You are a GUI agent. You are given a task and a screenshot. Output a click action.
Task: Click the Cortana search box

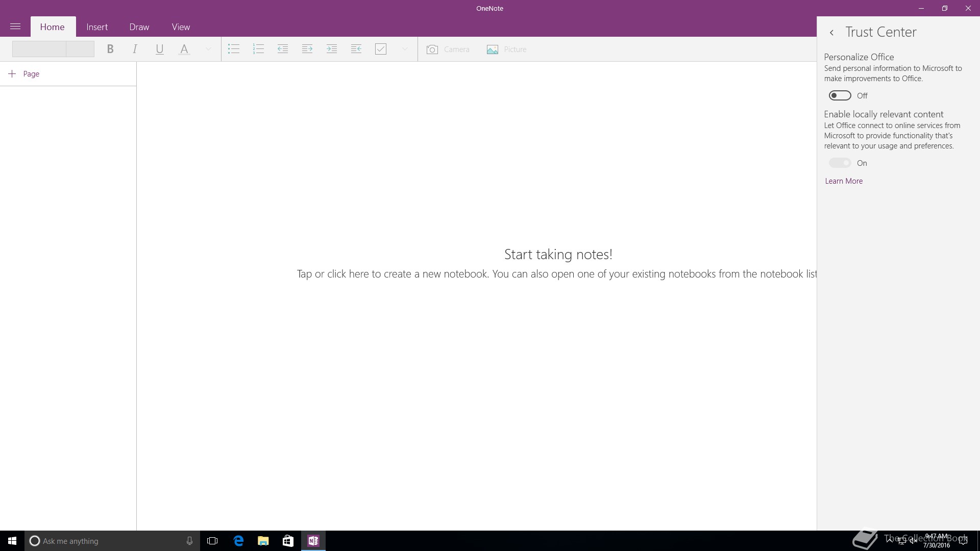tap(112, 541)
